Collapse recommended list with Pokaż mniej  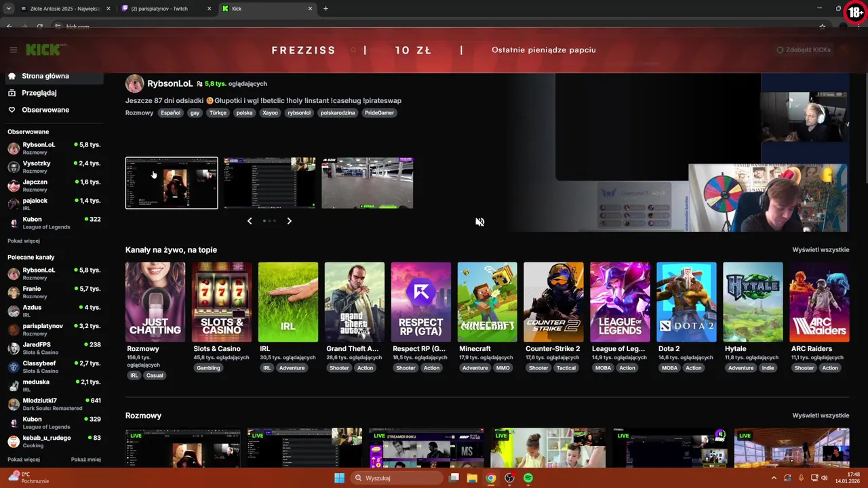(x=86, y=460)
